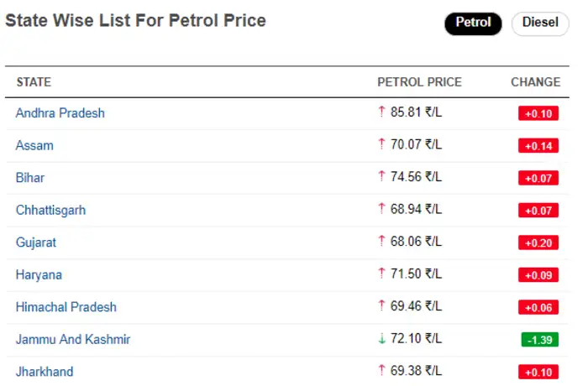
Task: Click the Bihar state link
Action: 30,178
